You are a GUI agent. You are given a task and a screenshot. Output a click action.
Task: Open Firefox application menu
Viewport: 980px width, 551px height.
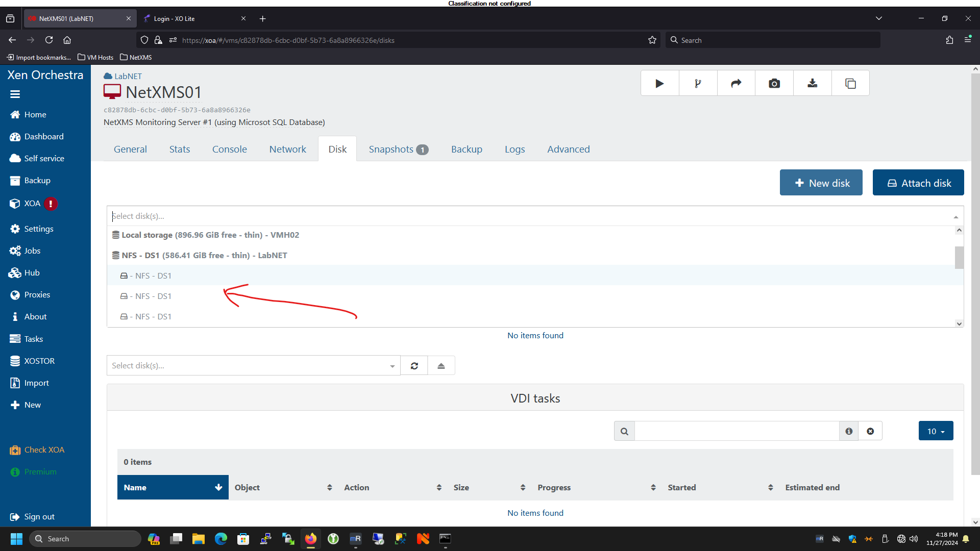click(968, 40)
